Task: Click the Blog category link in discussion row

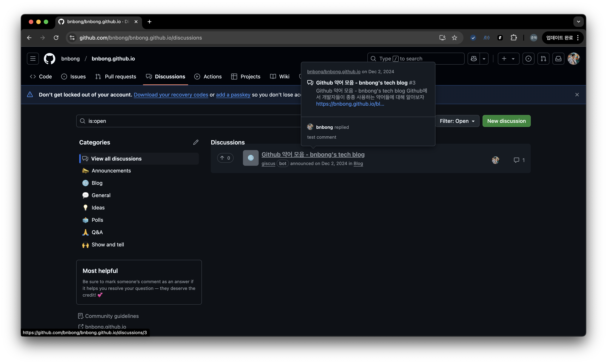Action: coord(358,164)
